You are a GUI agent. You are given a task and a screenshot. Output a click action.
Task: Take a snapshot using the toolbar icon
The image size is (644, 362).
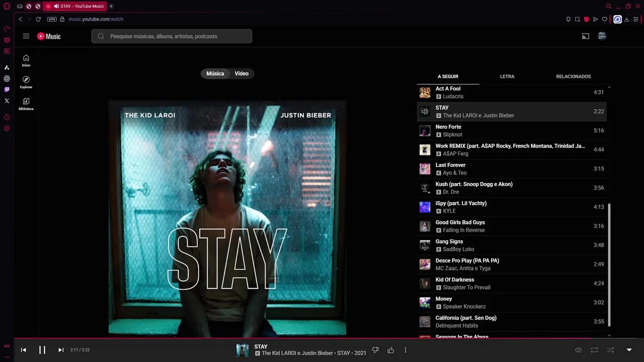577,19
